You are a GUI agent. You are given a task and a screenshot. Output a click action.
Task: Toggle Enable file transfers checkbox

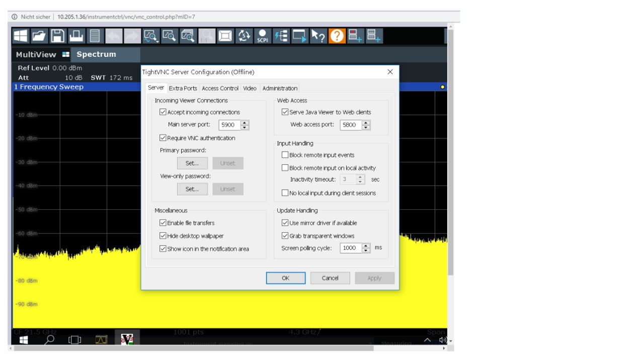[x=163, y=223]
